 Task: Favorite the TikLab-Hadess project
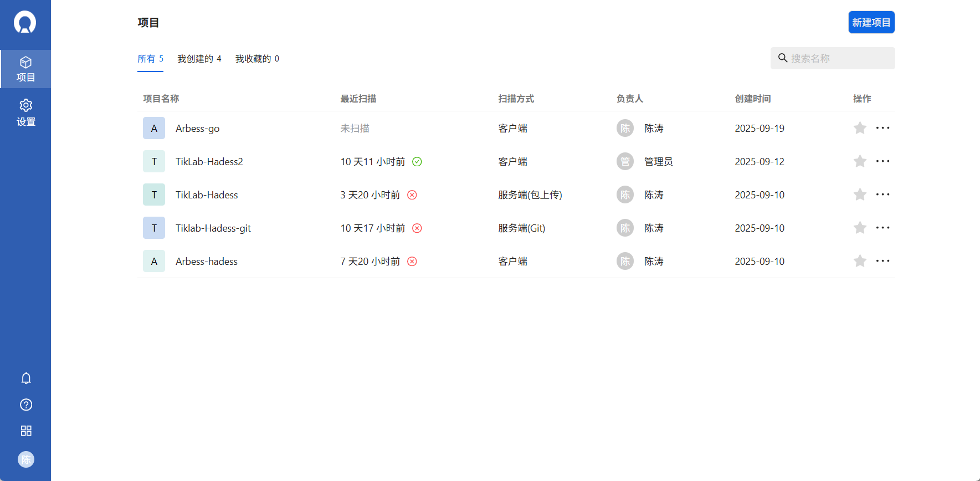[860, 195]
